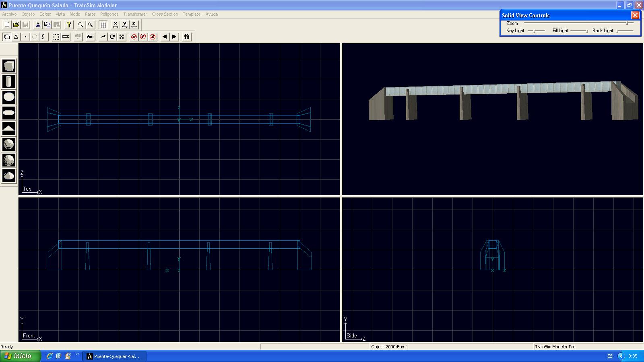Choose the pyramid primitive shape
The height and width of the screenshot is (362, 644).
point(9,129)
